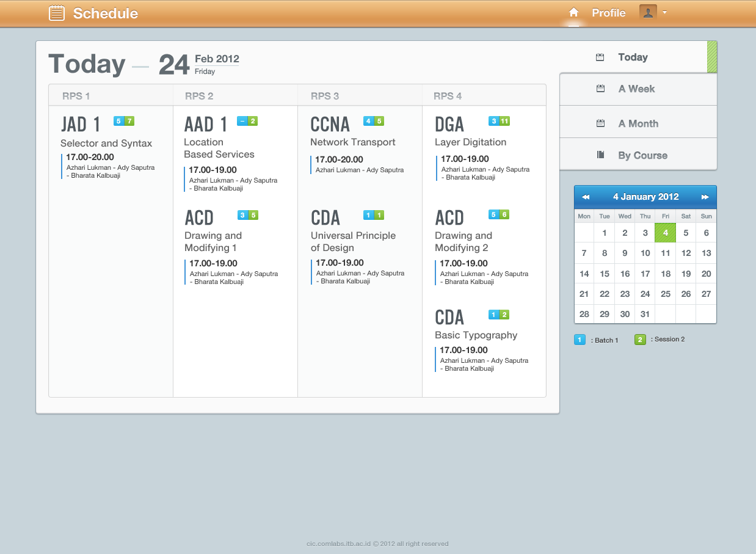Go to Home via house icon
Image resolution: width=756 pixels, height=554 pixels.
pyautogui.click(x=573, y=12)
